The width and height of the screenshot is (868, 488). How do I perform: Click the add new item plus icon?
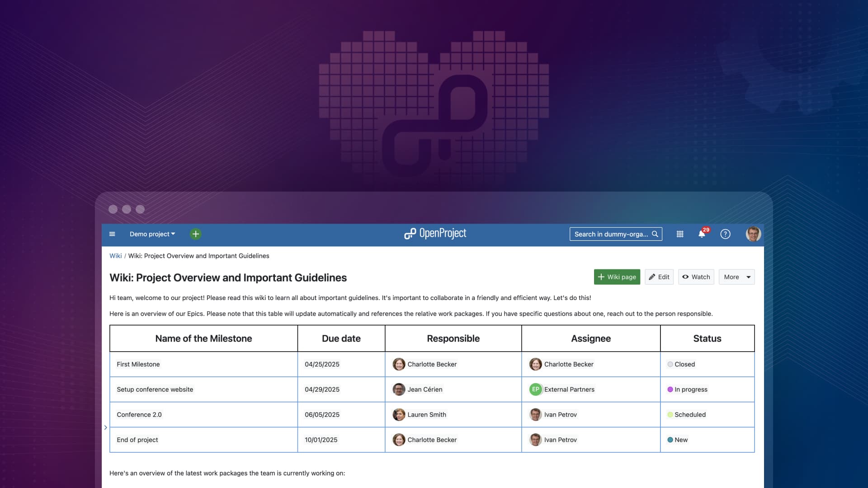[196, 234]
